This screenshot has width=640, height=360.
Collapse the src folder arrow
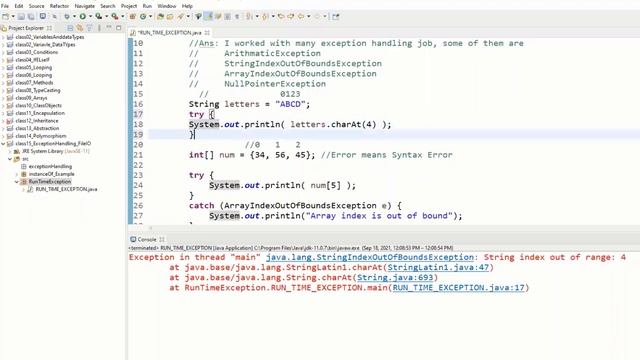10,159
